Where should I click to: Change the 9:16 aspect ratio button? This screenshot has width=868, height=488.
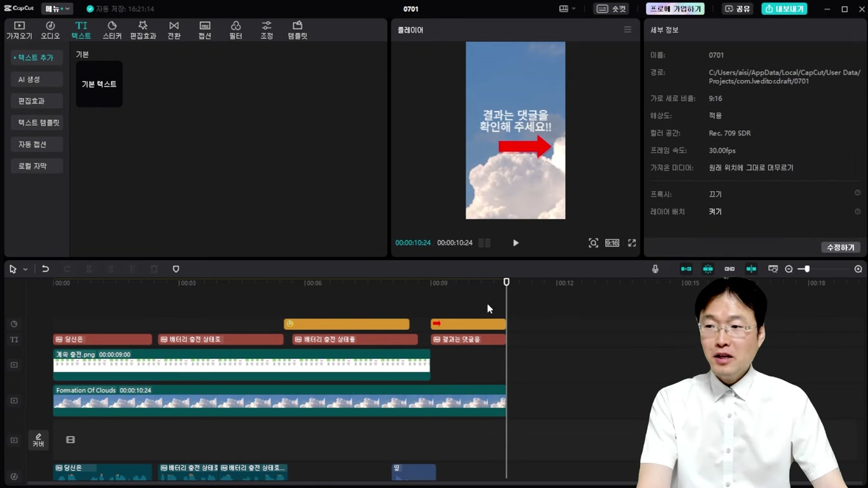pyautogui.click(x=612, y=243)
